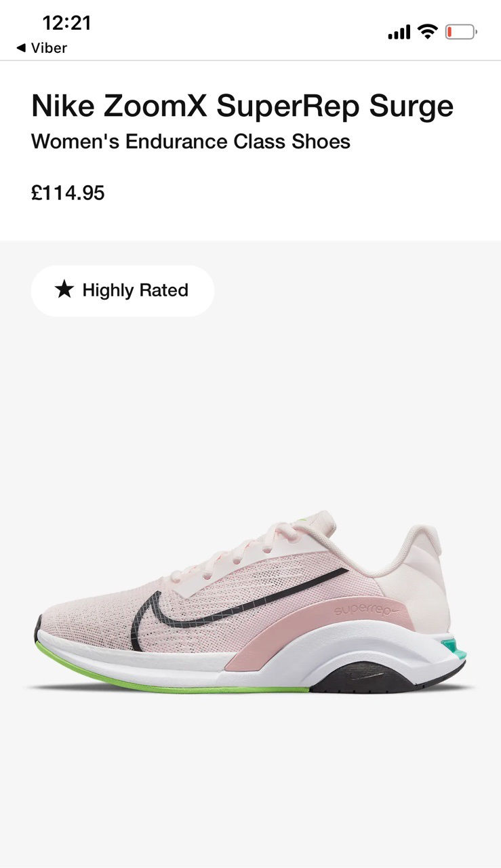The height and width of the screenshot is (868, 501).
Task: Tap the Viber label in status bar
Action: click(49, 48)
